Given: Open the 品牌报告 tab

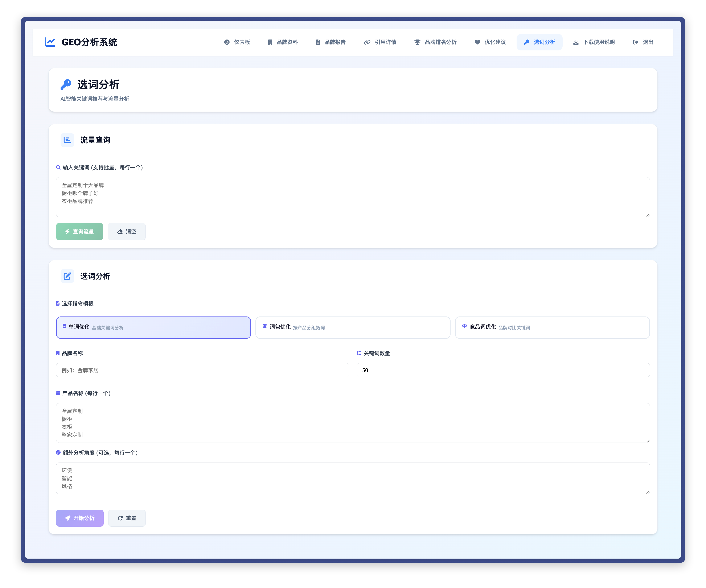Looking at the screenshot, I should pyautogui.click(x=331, y=42).
